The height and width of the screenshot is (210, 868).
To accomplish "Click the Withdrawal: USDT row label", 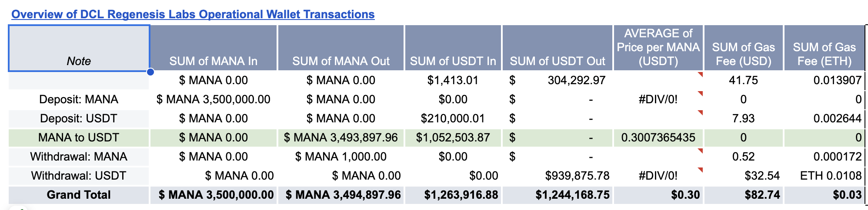I will point(79,176).
